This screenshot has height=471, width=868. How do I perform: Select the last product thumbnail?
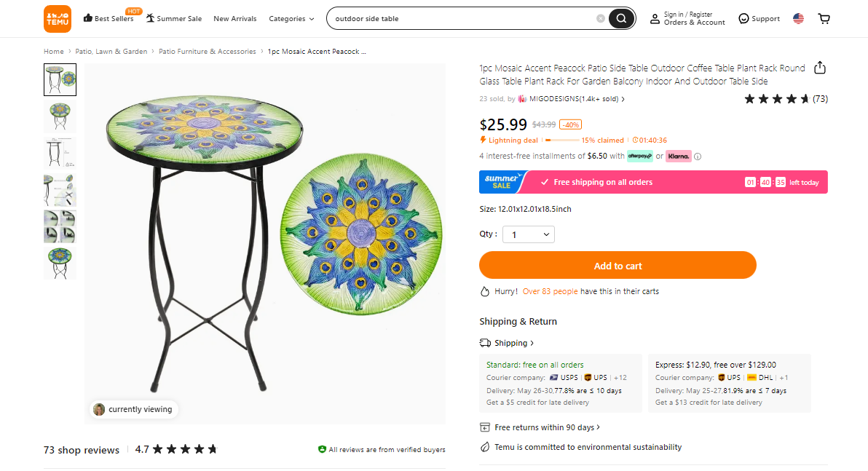60,263
